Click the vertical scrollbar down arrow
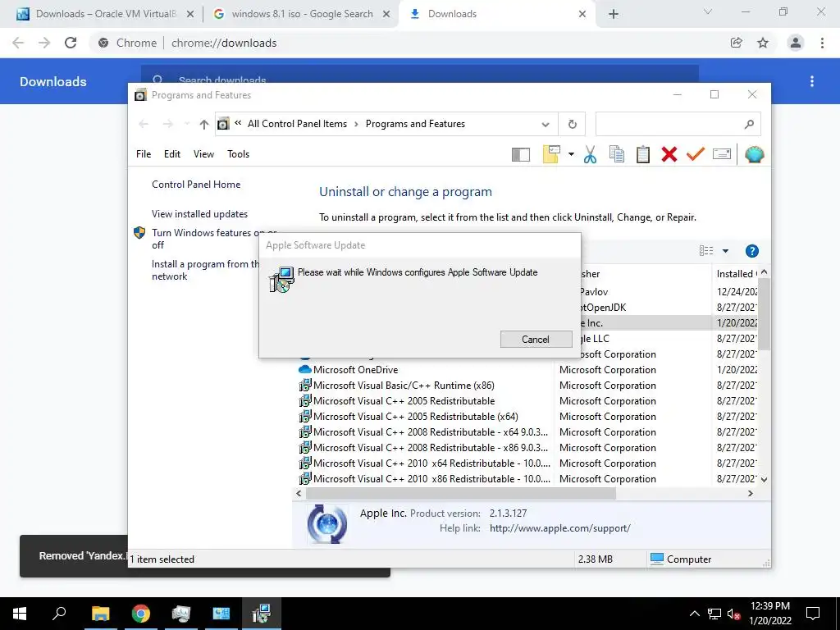Viewport: 840px width, 630px height. coord(764,479)
